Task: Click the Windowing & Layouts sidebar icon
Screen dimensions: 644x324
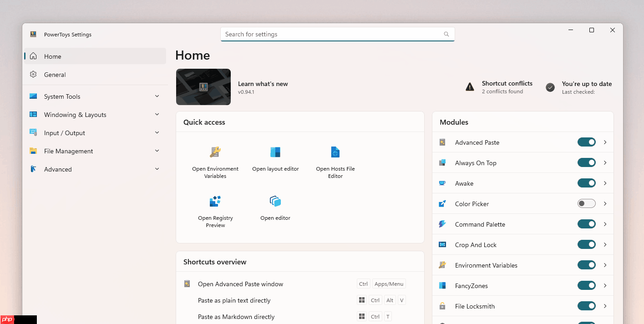Action: click(x=33, y=115)
